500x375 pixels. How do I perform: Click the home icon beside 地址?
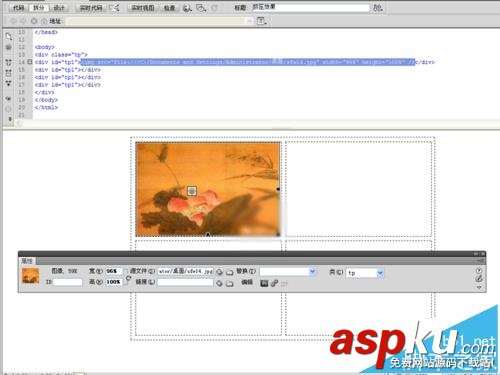point(44,21)
